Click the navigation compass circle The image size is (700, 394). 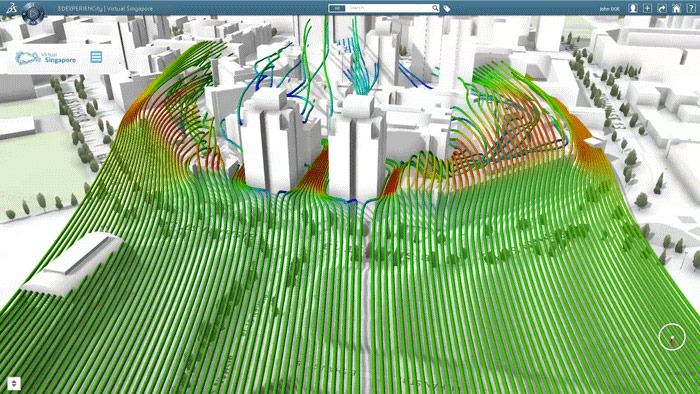(672, 337)
